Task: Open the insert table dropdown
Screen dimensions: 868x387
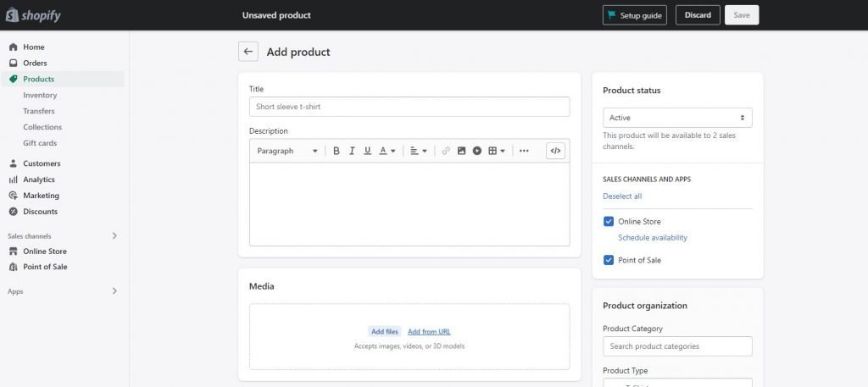Action: 497,151
